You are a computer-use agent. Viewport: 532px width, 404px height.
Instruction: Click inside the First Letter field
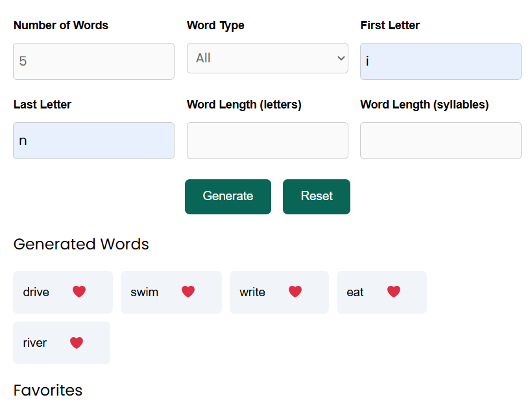coord(441,61)
